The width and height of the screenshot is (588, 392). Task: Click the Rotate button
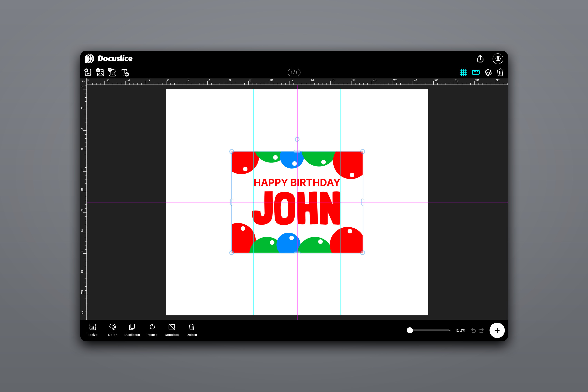point(152,330)
